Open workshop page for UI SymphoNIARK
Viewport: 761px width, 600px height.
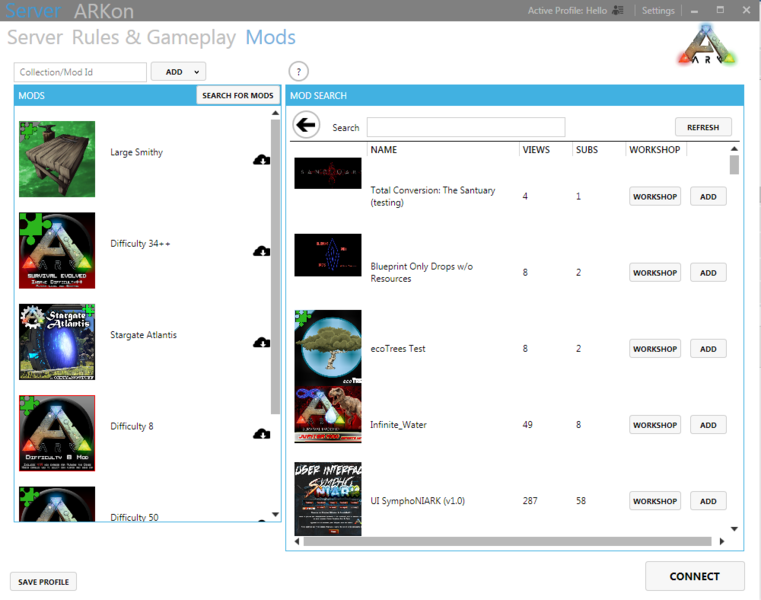[655, 501]
